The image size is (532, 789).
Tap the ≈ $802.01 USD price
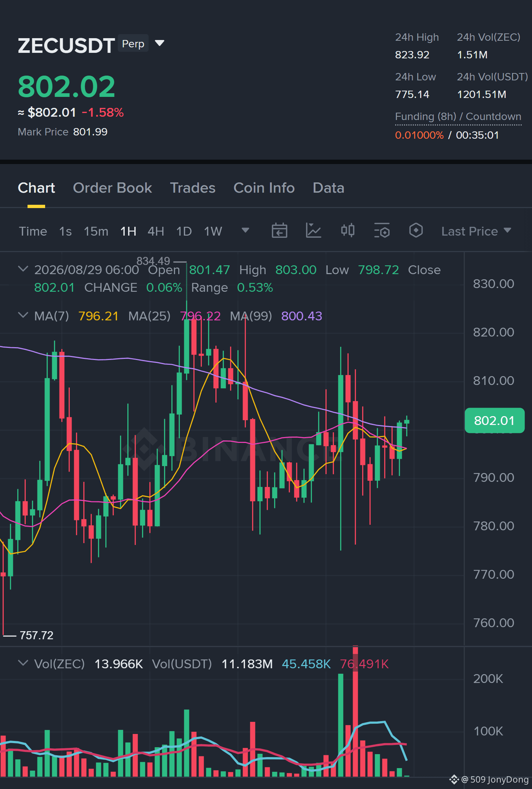click(47, 112)
